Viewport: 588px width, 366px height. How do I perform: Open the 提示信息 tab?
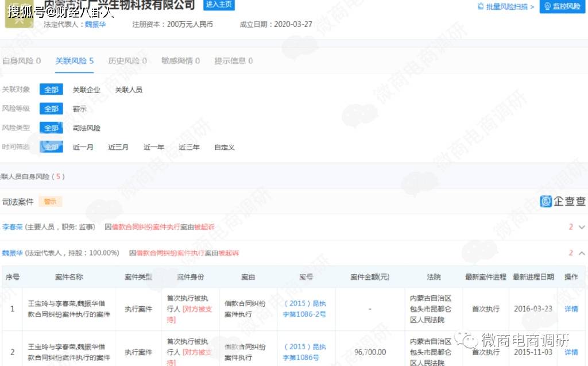coord(233,61)
